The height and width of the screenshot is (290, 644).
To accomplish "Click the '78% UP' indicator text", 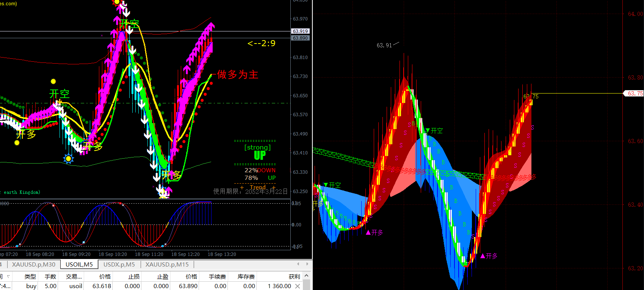I will pos(260,178).
